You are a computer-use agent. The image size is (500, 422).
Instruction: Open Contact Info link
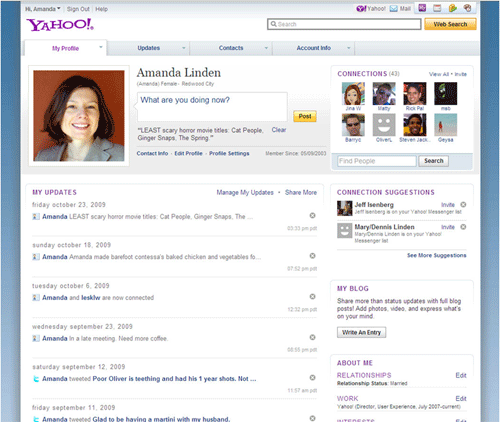[x=152, y=153]
